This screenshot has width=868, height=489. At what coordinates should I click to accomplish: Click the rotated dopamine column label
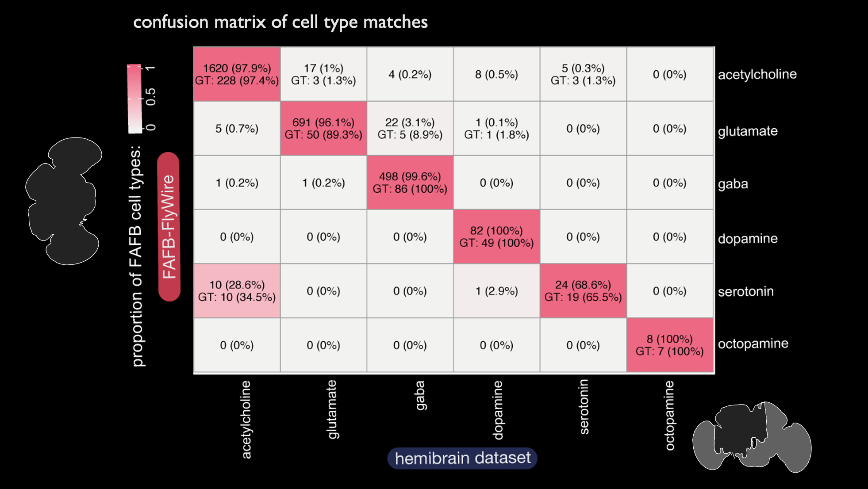click(x=498, y=410)
